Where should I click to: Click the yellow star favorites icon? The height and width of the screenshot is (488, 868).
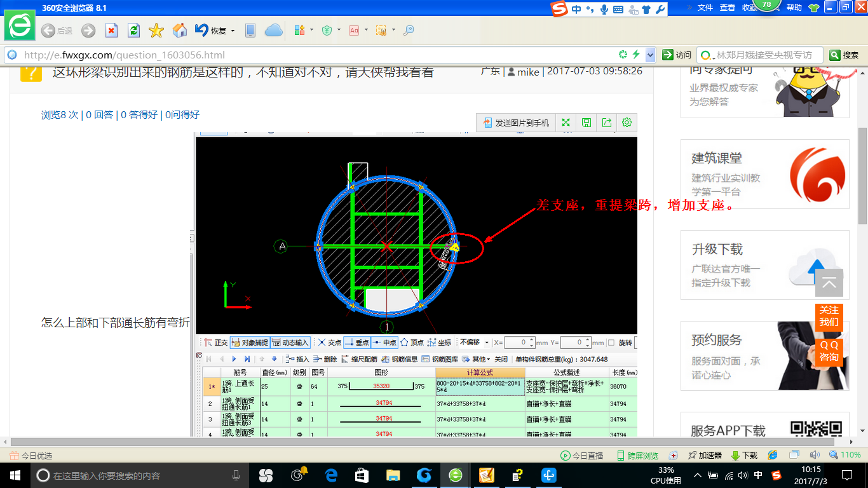pos(156,30)
